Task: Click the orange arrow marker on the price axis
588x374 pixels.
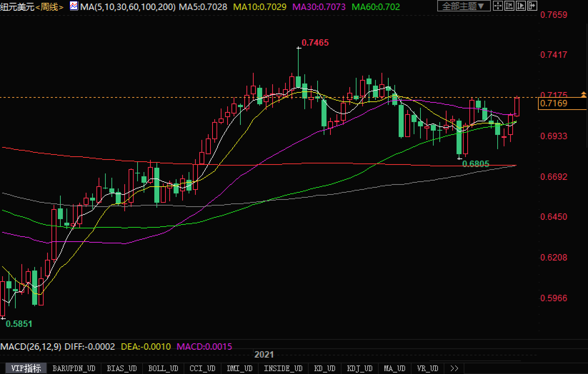Action: [583, 95]
